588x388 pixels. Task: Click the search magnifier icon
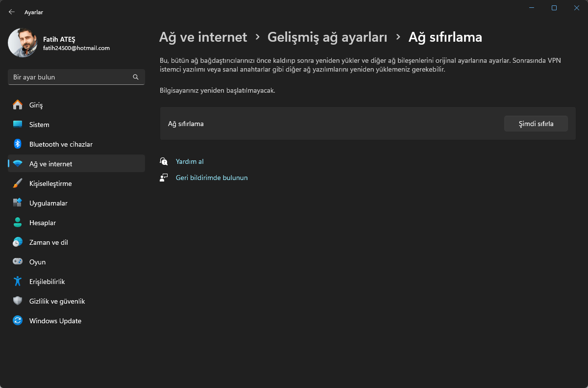(136, 77)
